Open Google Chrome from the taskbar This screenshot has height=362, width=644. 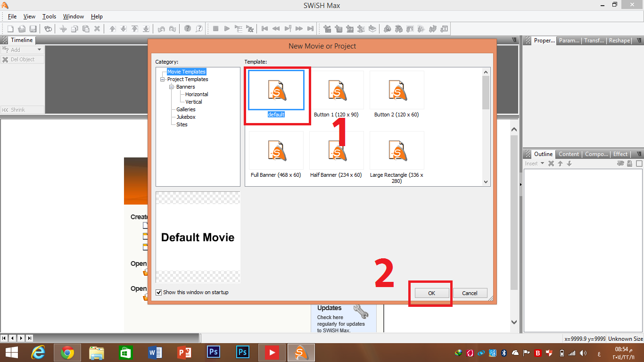click(67, 353)
